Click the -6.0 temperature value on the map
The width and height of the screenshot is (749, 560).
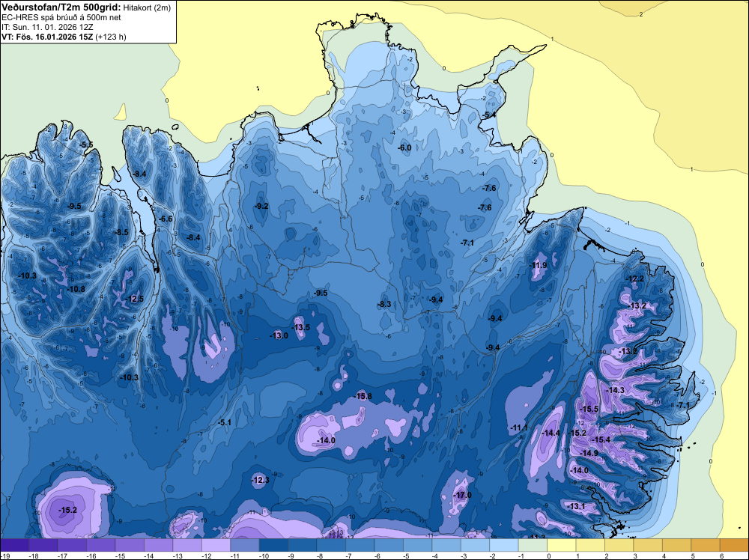coord(404,148)
